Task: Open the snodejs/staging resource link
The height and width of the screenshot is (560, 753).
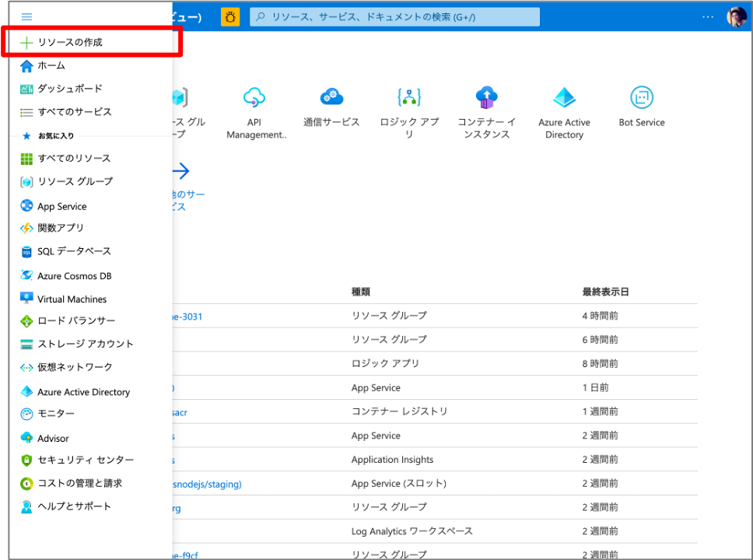Action: pyautogui.click(x=207, y=484)
